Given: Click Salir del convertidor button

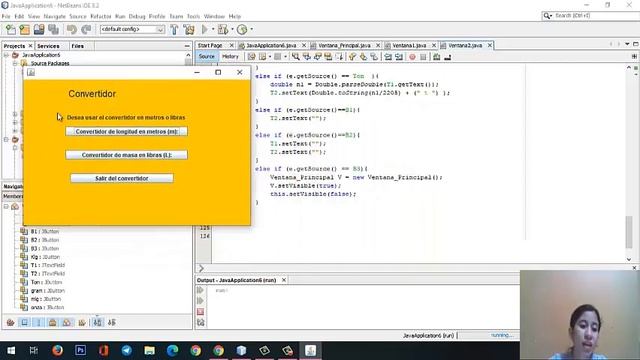Looking at the screenshot, I should pyautogui.click(x=122, y=178).
